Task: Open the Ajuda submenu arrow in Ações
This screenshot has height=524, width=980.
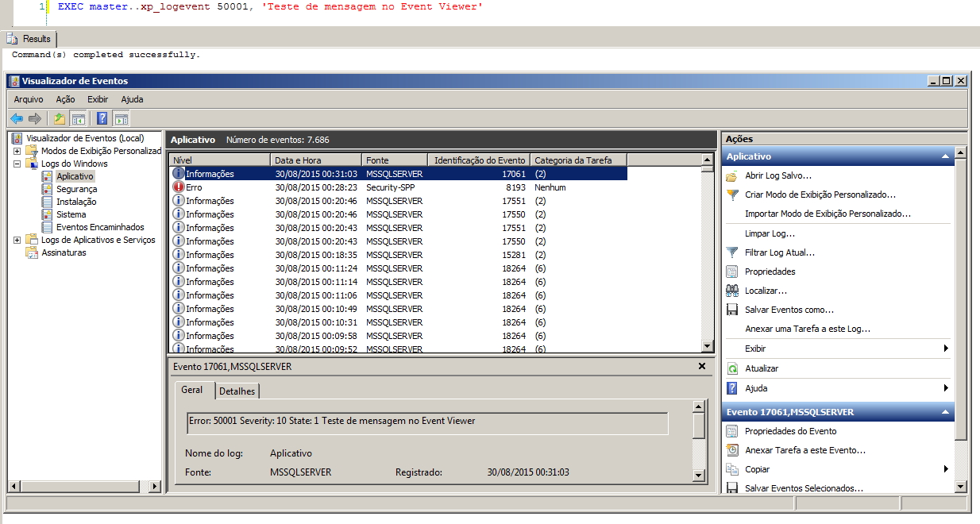Action: tap(946, 388)
